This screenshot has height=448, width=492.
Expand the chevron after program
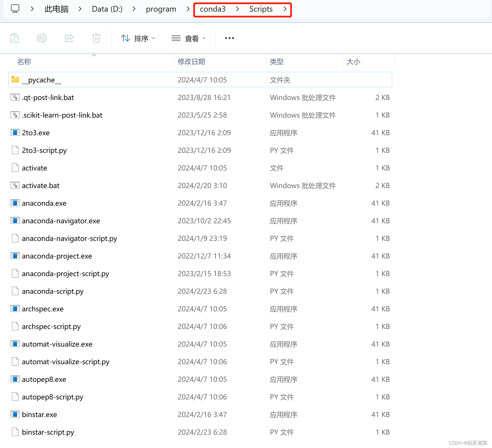pos(188,9)
